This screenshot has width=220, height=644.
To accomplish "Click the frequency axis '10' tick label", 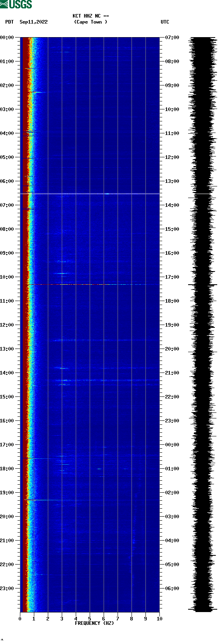I will [x=159, y=619].
